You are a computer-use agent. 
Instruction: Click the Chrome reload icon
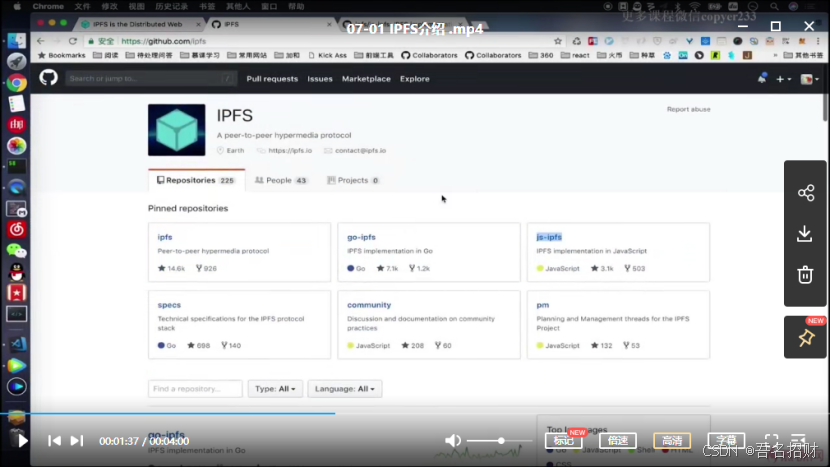coord(73,41)
